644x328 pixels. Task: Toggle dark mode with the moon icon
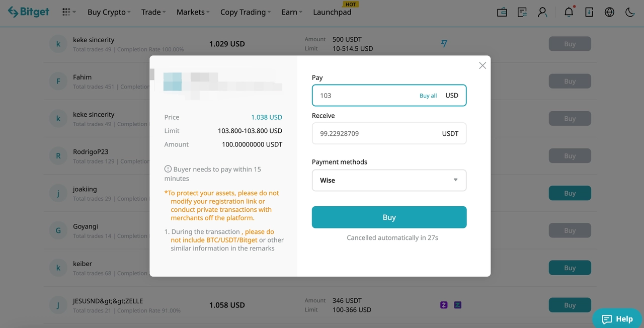[629, 12]
